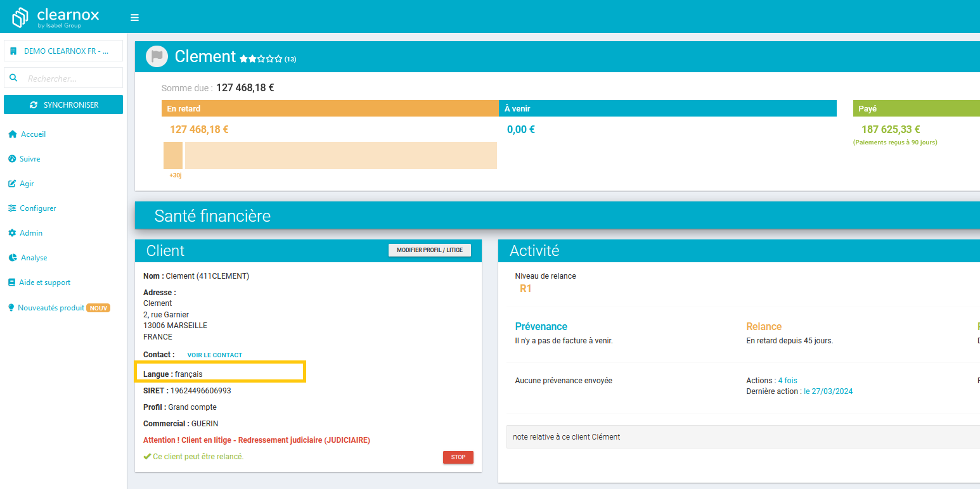Open the DEMO CLEARNOX FR company selector
This screenshot has width=980, height=489.
63,51
